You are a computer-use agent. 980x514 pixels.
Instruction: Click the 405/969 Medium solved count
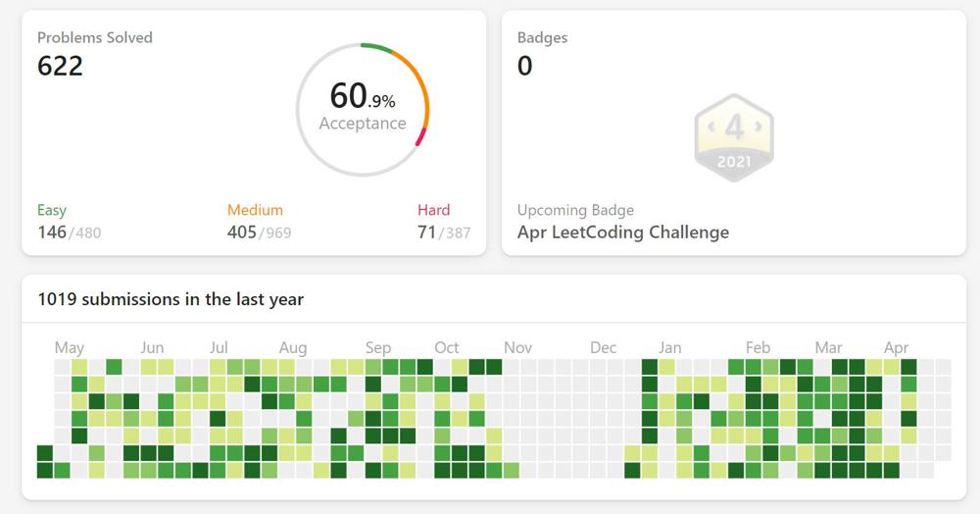[259, 232]
